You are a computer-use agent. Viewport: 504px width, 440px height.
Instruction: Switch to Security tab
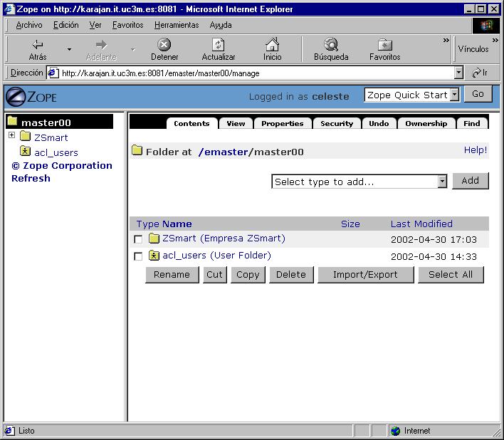(x=337, y=123)
